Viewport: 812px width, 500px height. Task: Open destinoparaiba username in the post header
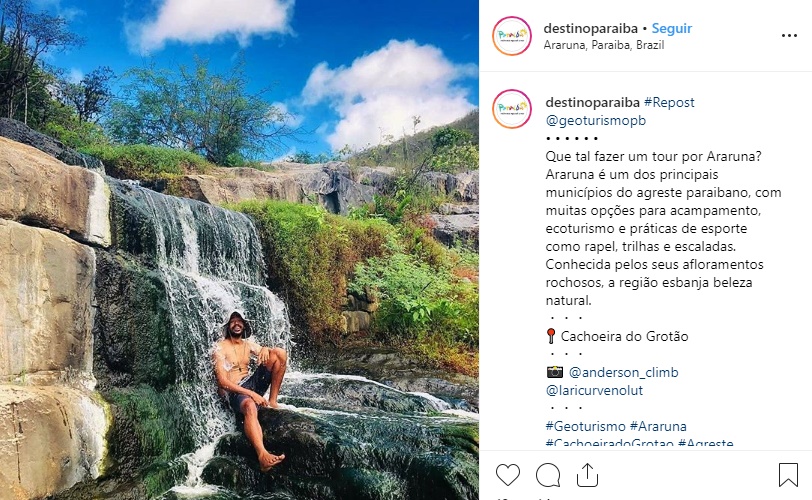(x=591, y=28)
